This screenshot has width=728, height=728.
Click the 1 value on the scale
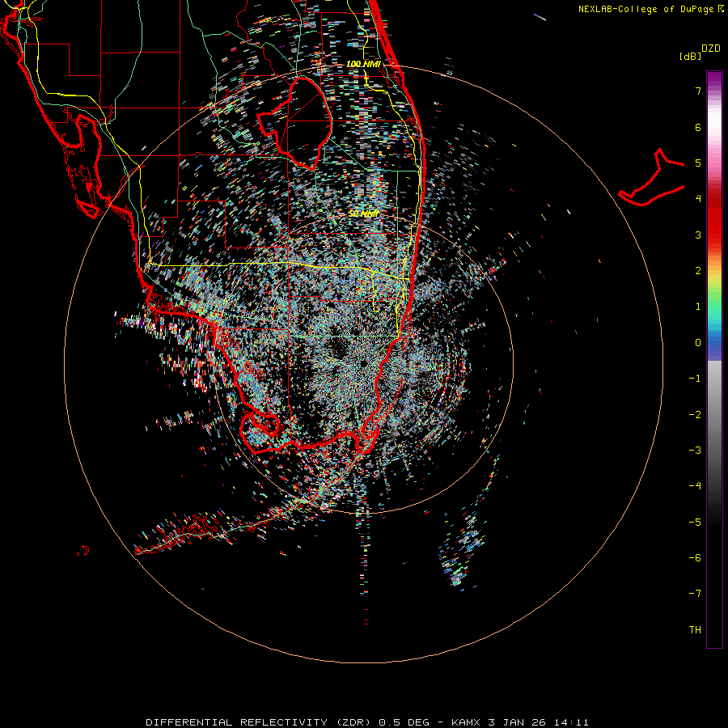[x=698, y=307]
